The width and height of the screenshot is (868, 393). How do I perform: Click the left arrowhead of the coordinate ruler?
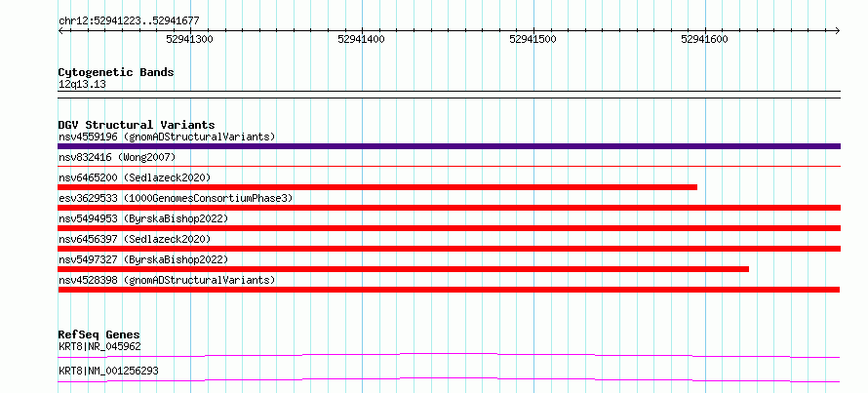[x=60, y=30]
